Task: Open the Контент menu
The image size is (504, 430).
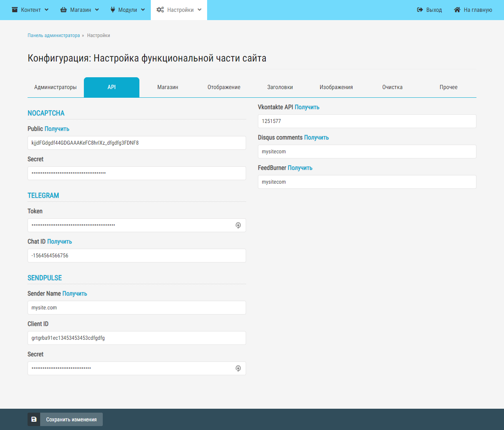Action: pyautogui.click(x=30, y=10)
